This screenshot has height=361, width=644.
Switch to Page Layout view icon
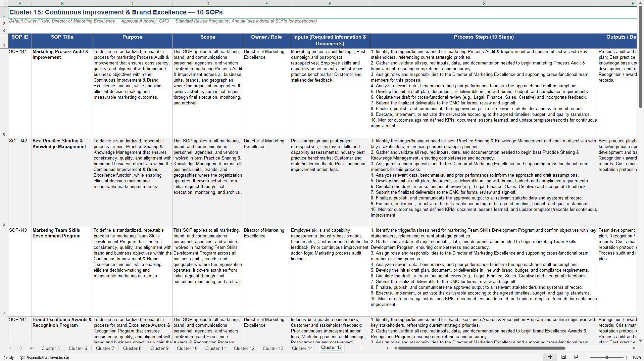(563, 357)
